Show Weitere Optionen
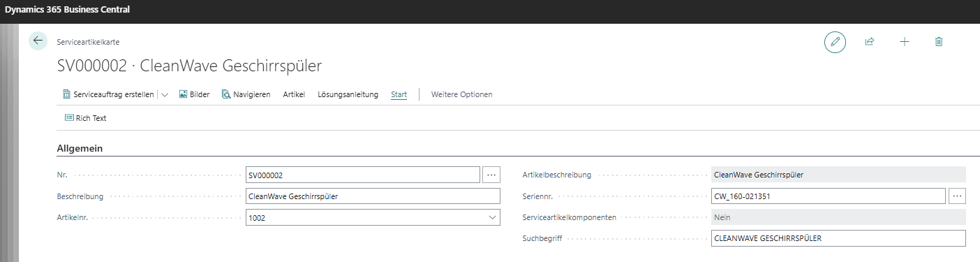980x262 pixels. [461, 94]
